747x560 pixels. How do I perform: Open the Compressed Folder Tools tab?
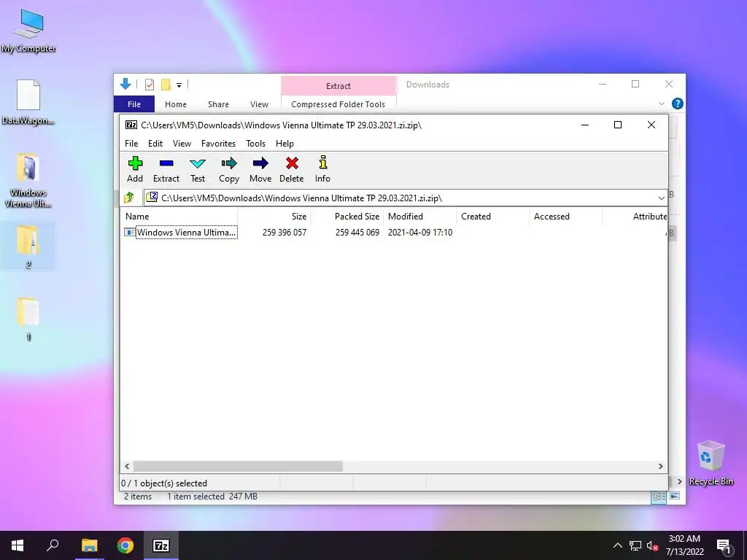[338, 104]
